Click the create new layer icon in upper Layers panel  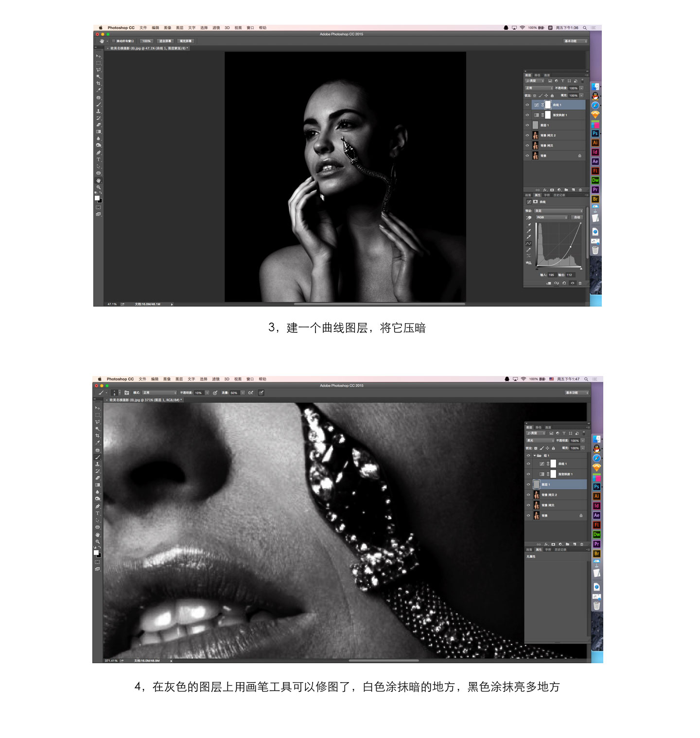(x=573, y=190)
